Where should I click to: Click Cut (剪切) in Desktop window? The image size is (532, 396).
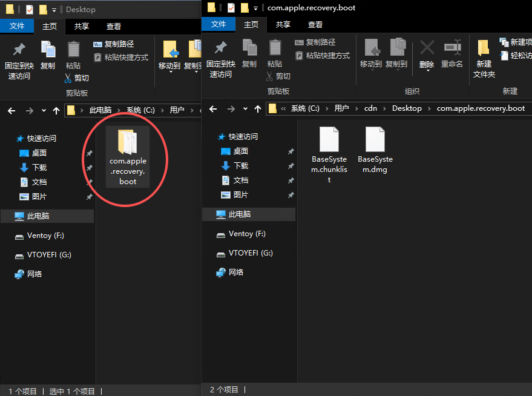pos(77,78)
